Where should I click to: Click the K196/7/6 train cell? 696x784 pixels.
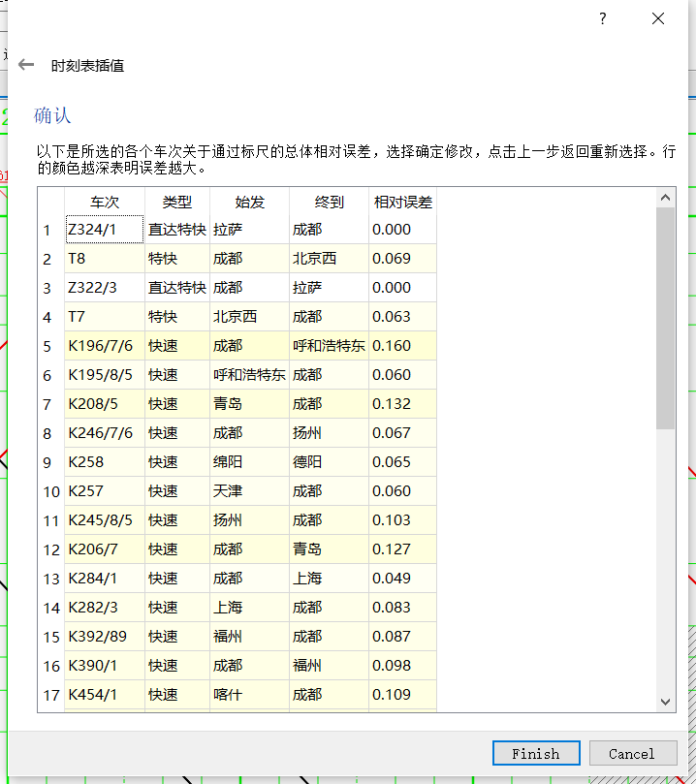105,346
